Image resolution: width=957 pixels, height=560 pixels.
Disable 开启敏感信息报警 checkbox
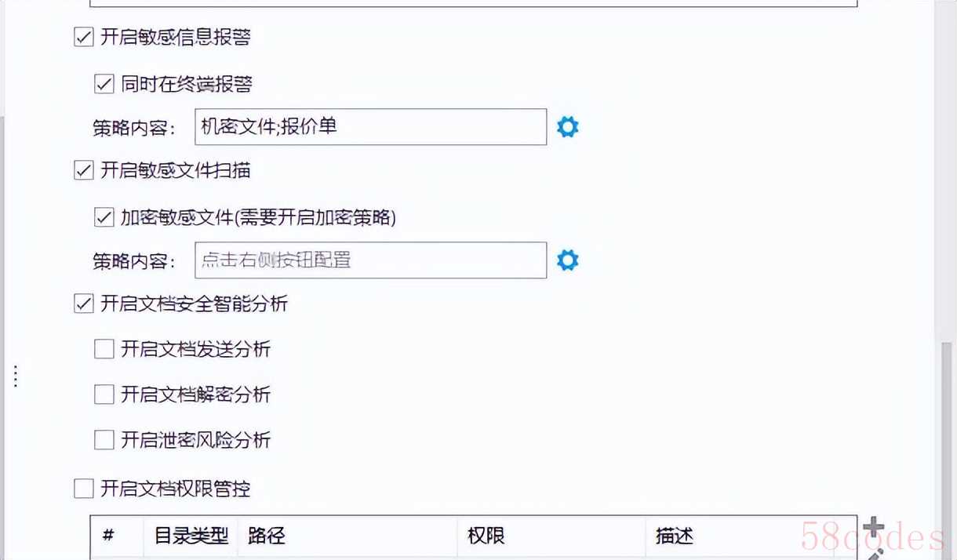(x=84, y=37)
